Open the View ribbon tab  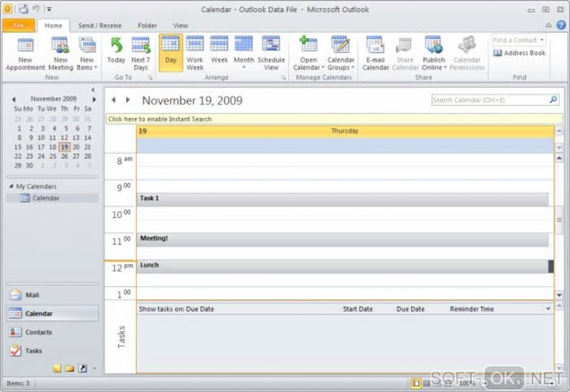[180, 26]
